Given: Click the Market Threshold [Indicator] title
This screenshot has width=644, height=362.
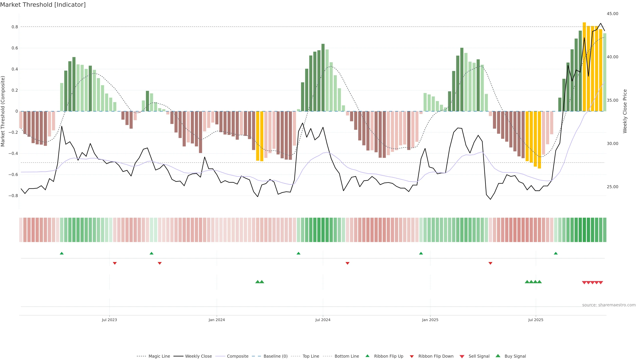Looking at the screenshot, I should [x=43, y=5].
